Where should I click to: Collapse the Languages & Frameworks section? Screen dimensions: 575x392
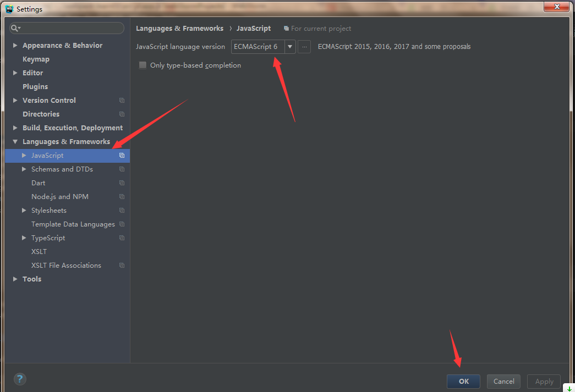coord(15,141)
